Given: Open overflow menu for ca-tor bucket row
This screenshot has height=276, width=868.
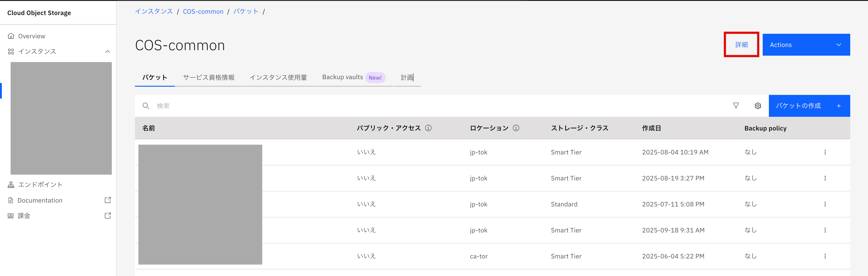Looking at the screenshot, I should pyautogui.click(x=825, y=256).
